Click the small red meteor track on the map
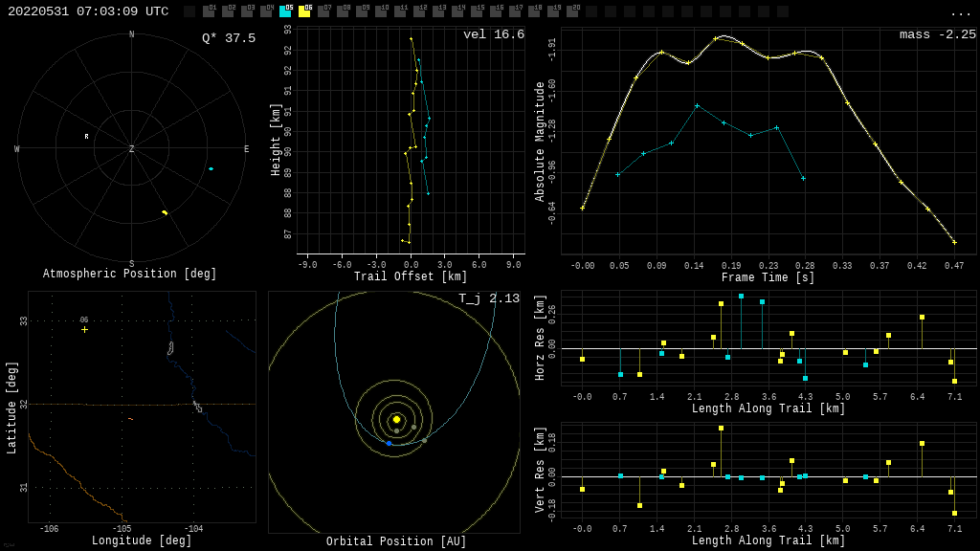Screen dimensions: 980x551 tap(130, 419)
